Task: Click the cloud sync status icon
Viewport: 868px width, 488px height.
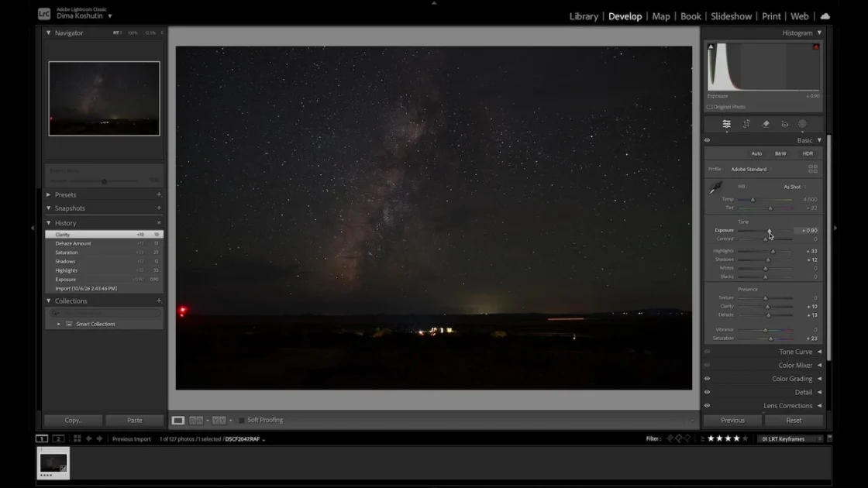Action: tap(825, 16)
